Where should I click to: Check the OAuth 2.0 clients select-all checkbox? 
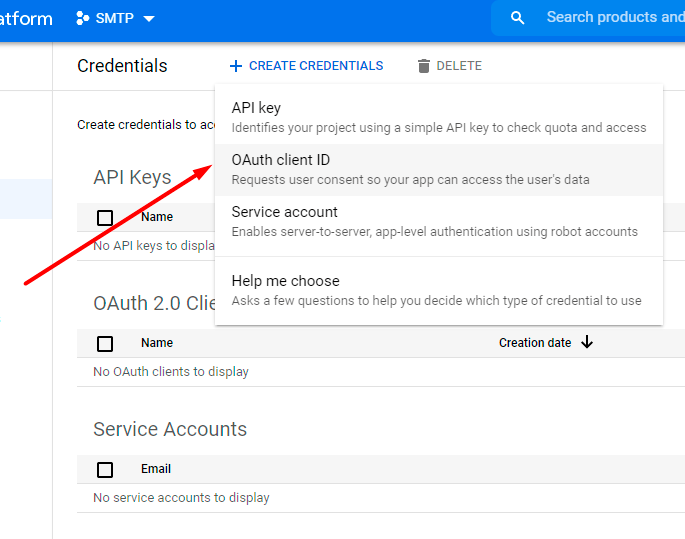pyautogui.click(x=105, y=343)
